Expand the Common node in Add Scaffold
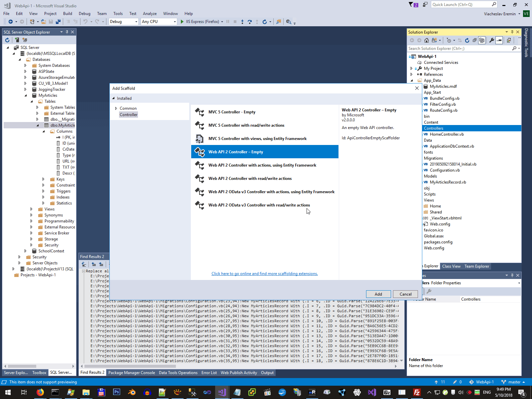The height and width of the screenshot is (399, 532). [116, 108]
